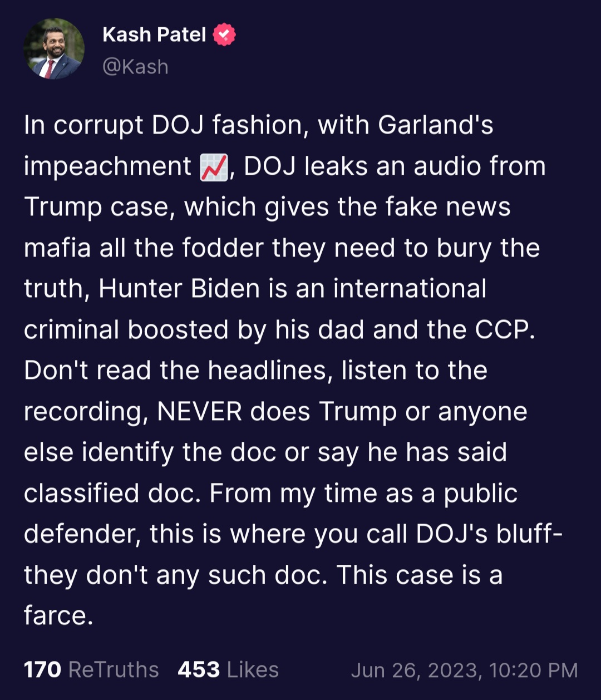Click the text CCP. in the post
Viewport: 601px width, 700px height.
tap(505, 330)
